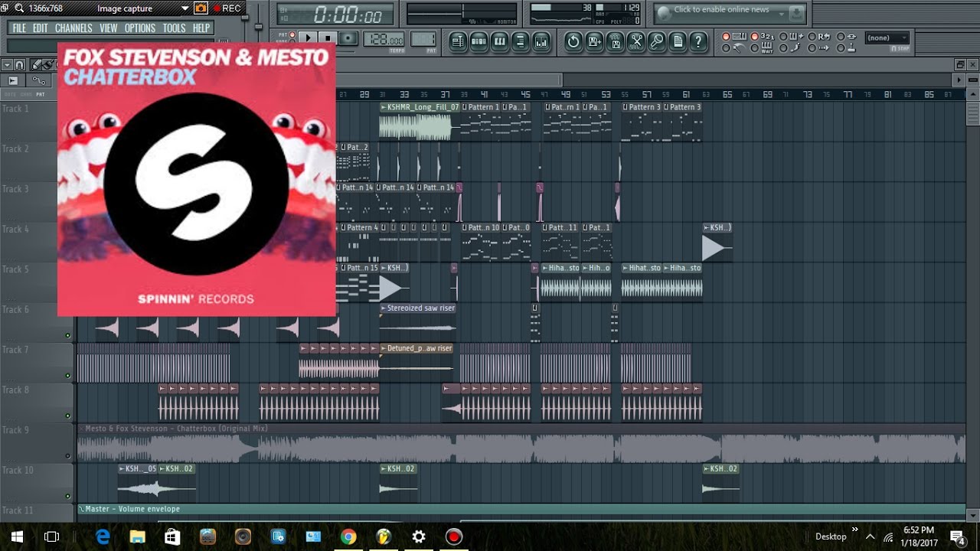Arm the record button in transport
Image resolution: width=980 pixels, height=551 pixels.
pos(348,37)
